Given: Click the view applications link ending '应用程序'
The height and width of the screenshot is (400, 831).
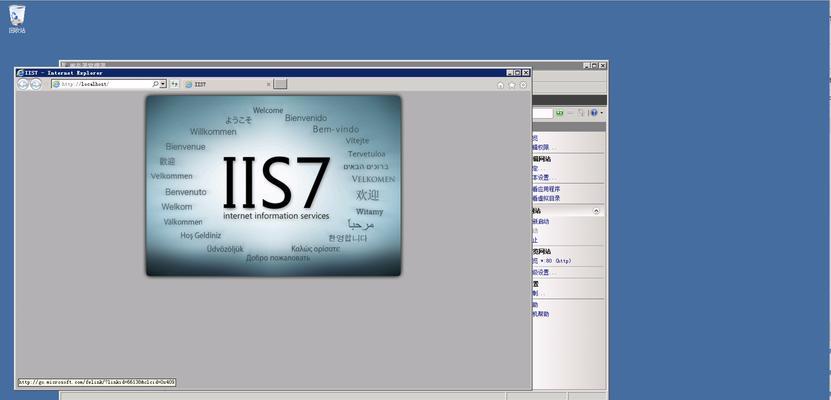Looking at the screenshot, I should point(546,189).
